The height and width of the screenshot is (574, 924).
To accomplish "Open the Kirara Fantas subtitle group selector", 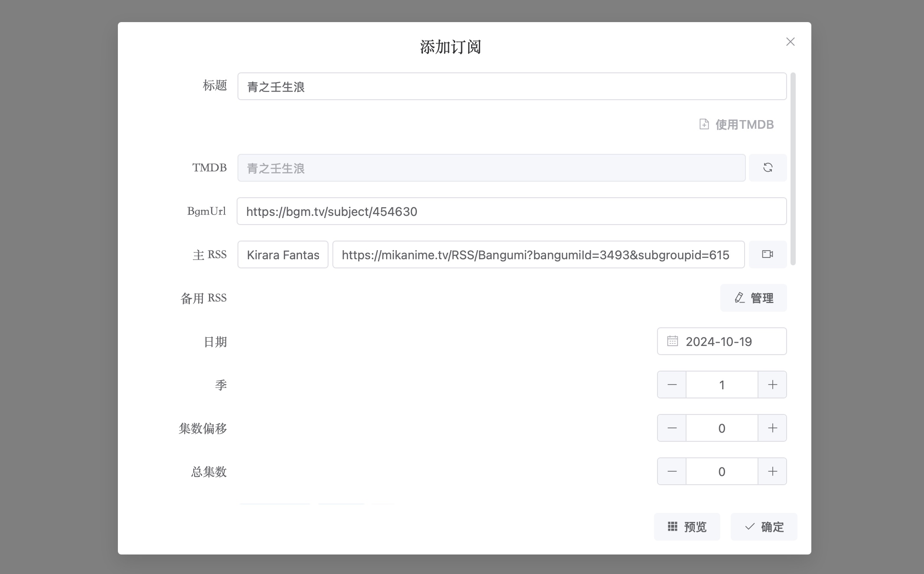I will point(282,254).
